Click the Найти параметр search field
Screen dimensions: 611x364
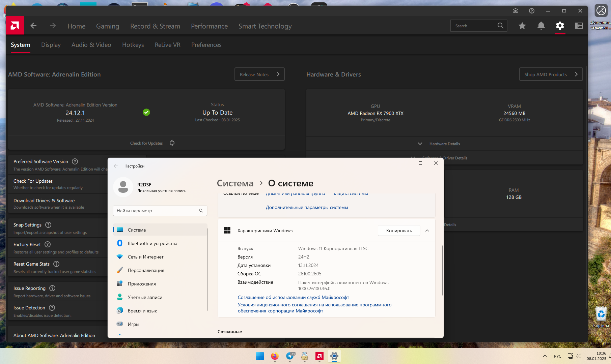[x=160, y=211]
